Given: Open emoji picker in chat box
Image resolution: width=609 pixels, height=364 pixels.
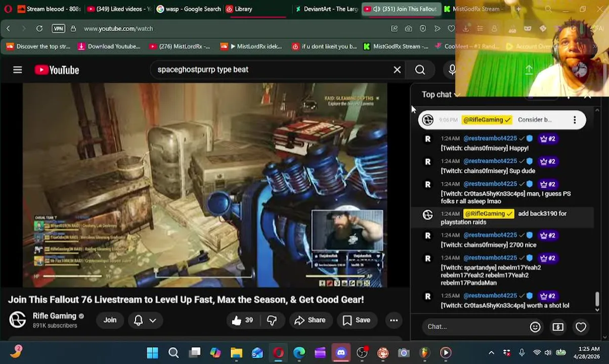Looking at the screenshot, I should [535, 327].
